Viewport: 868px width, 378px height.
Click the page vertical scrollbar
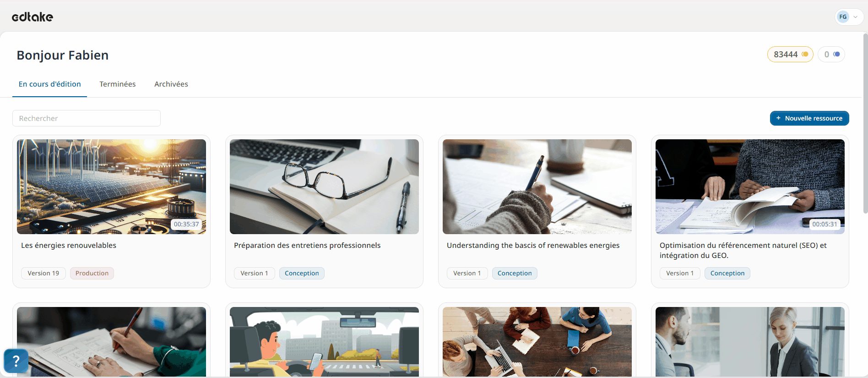click(x=865, y=124)
